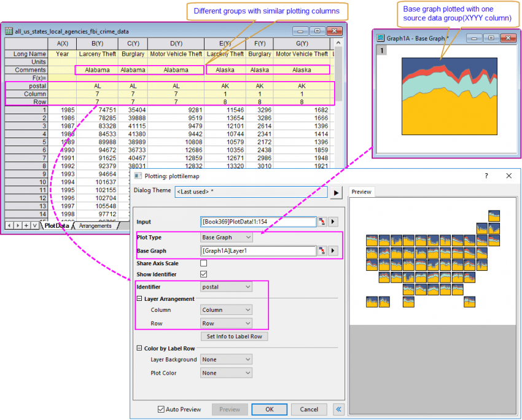This screenshot has height=420, width=522.
Task: Click the Alaska comment under column G(Y)
Action: click(x=302, y=70)
